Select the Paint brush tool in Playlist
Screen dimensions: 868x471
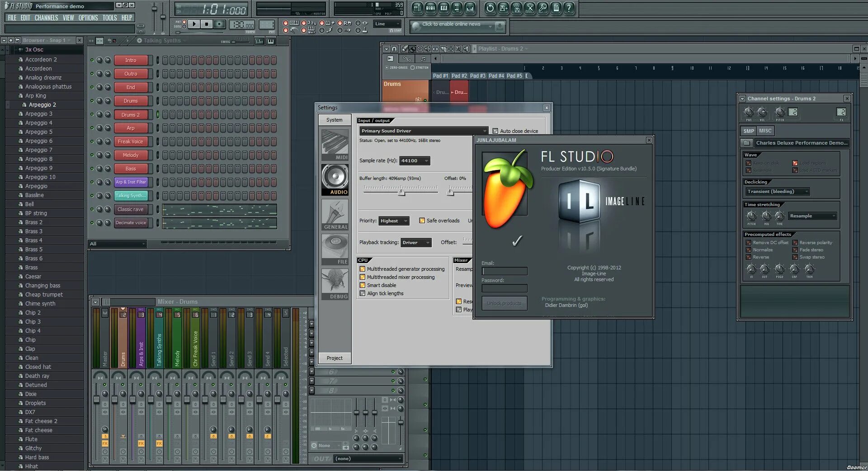412,49
